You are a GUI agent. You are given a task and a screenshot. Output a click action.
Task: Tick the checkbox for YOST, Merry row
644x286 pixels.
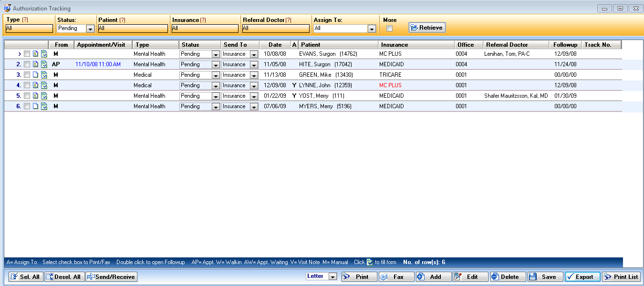click(x=27, y=96)
